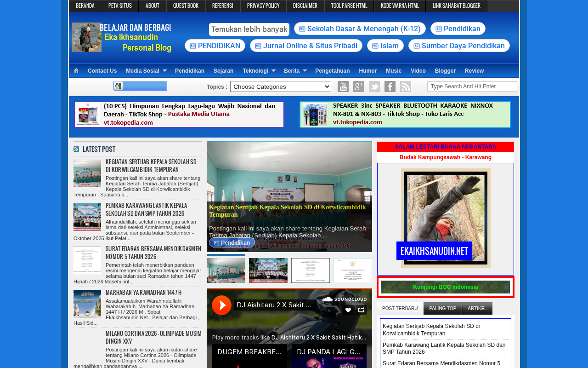Open the latest post 'Milano Cortina 2026'
This screenshot has height=368, width=588.
[153, 337]
